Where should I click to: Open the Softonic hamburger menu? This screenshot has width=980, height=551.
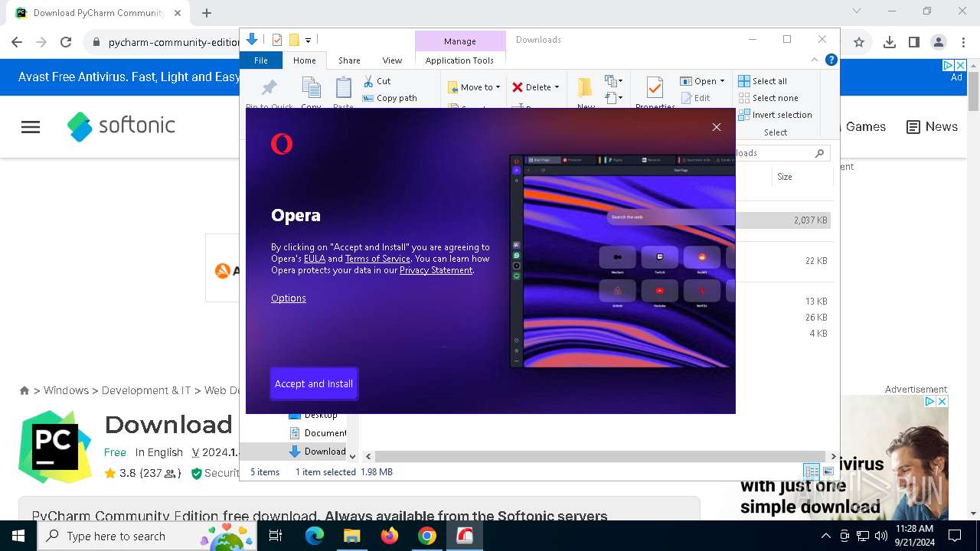[31, 127]
